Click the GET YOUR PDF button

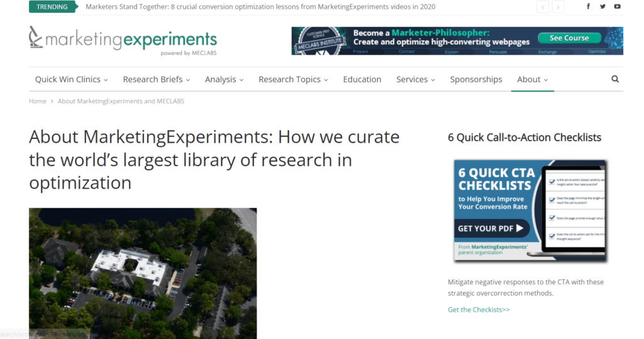[491, 228]
